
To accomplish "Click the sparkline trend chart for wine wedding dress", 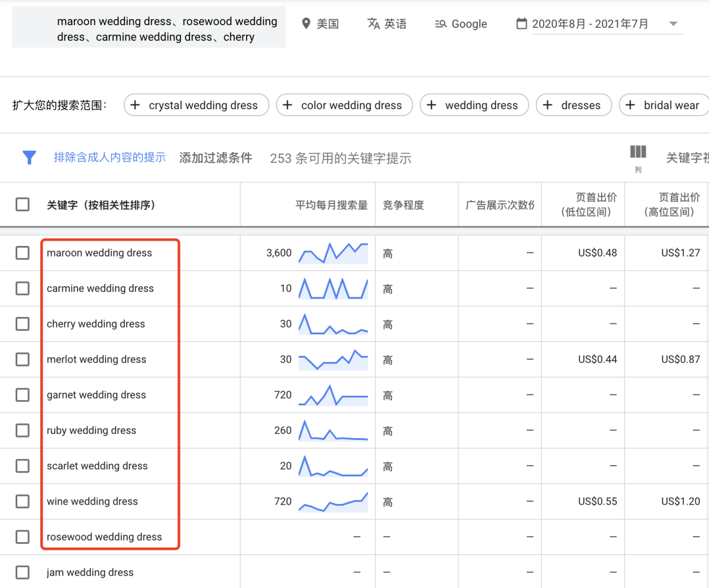I will click(334, 501).
